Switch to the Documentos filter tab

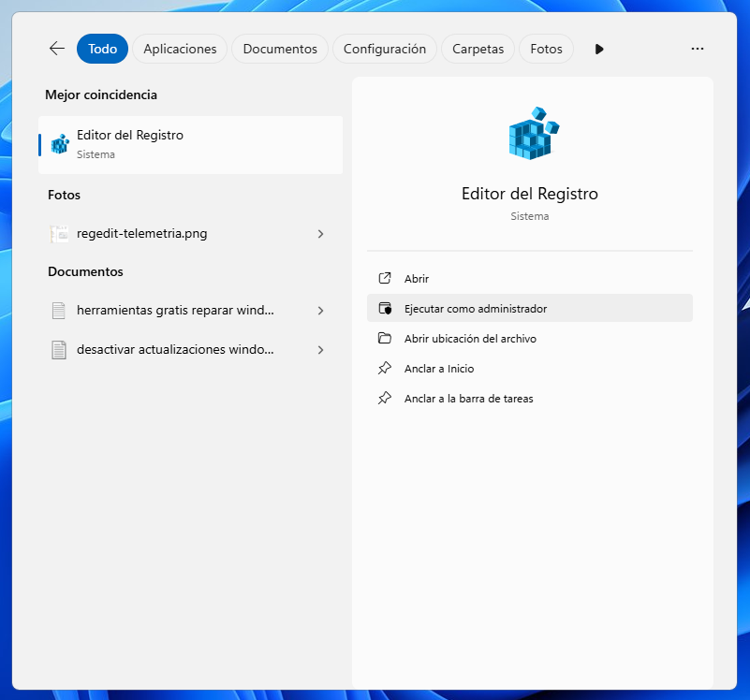[280, 49]
